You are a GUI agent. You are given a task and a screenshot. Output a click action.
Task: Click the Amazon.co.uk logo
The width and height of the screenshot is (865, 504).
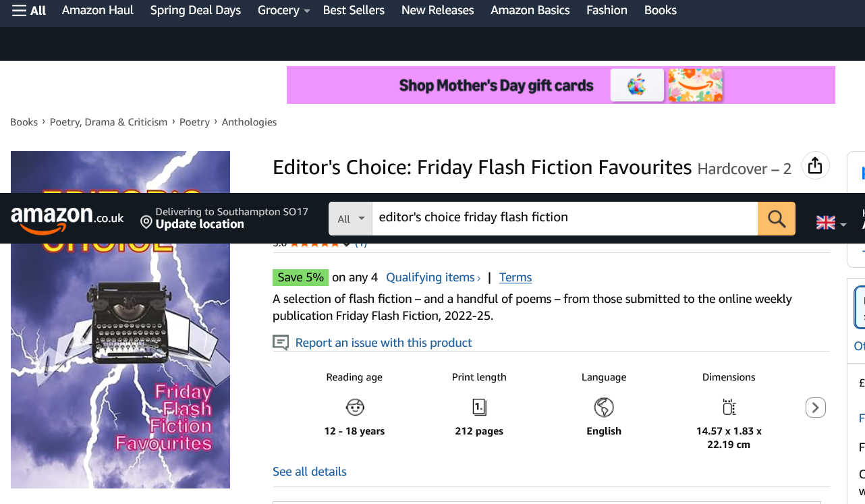click(x=67, y=219)
